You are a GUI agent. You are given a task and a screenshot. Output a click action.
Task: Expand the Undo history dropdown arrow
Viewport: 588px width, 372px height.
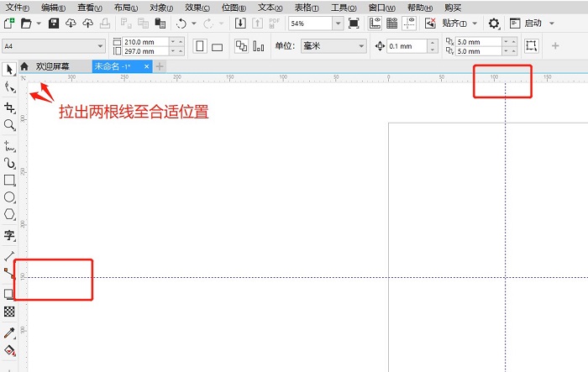(194, 24)
